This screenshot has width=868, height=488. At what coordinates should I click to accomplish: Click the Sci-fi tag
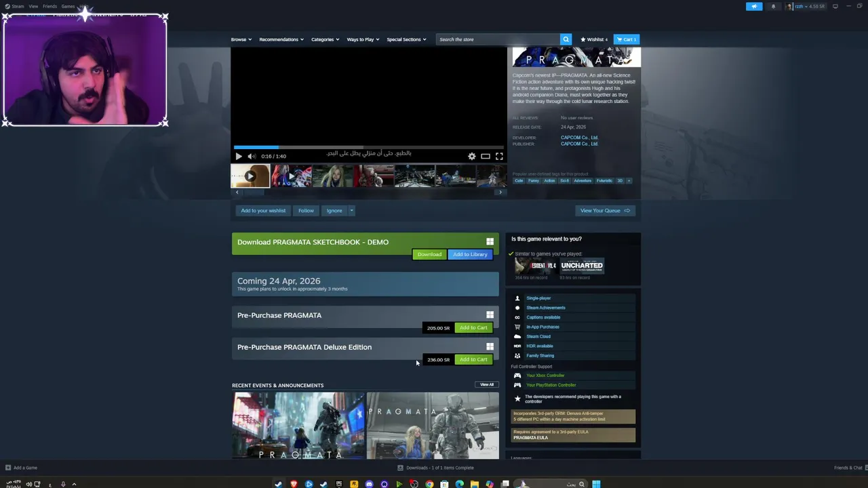pos(564,181)
